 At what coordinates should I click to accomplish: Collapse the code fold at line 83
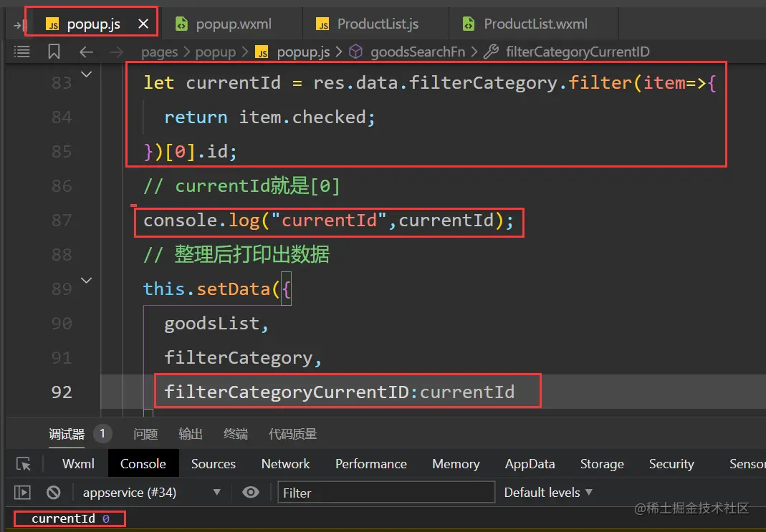[86, 74]
